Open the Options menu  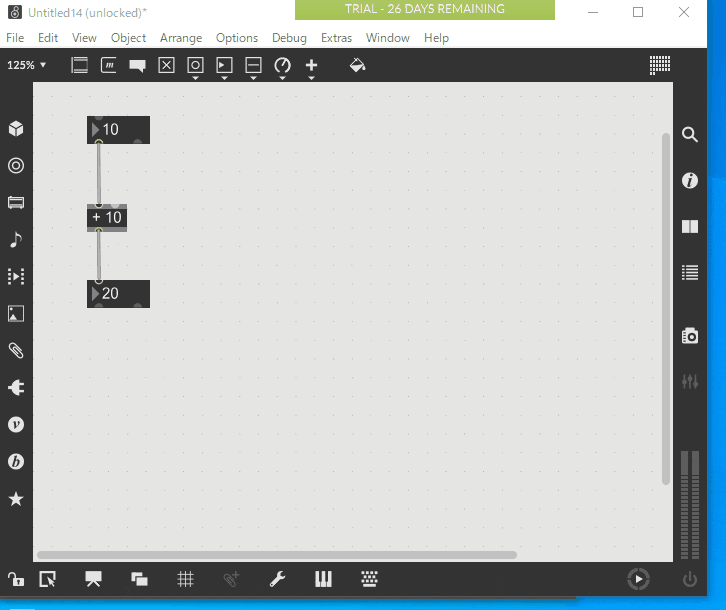pos(237,38)
